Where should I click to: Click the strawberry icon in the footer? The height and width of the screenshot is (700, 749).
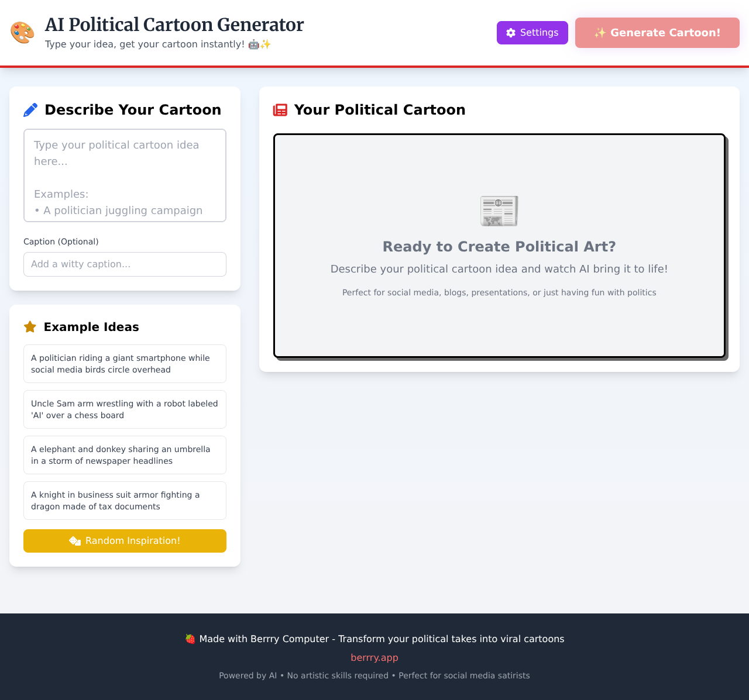coord(189,639)
